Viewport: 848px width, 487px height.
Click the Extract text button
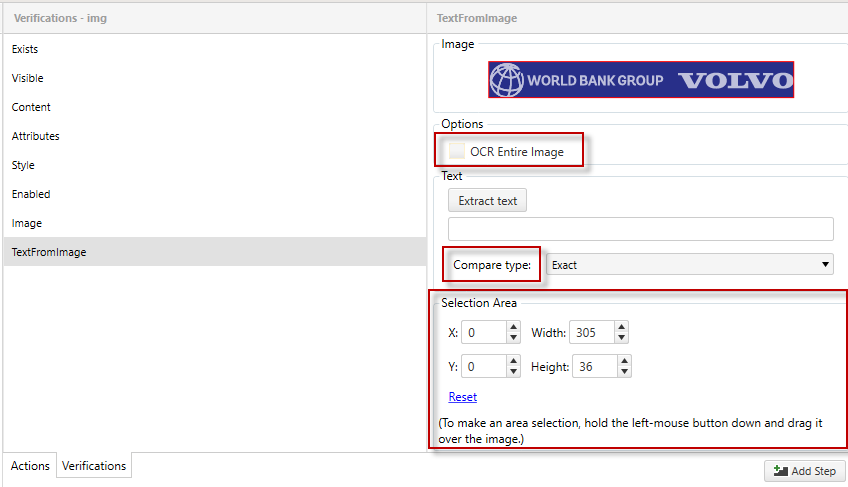pos(487,201)
